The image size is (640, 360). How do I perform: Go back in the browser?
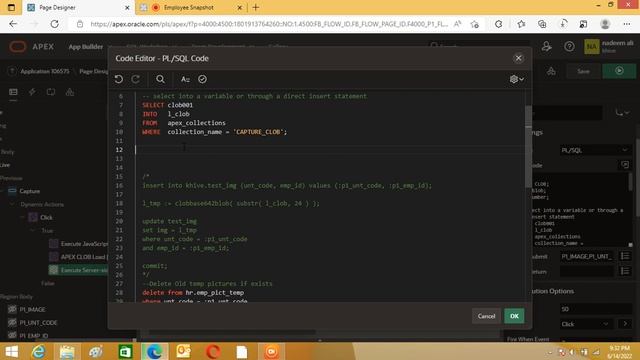(13, 24)
